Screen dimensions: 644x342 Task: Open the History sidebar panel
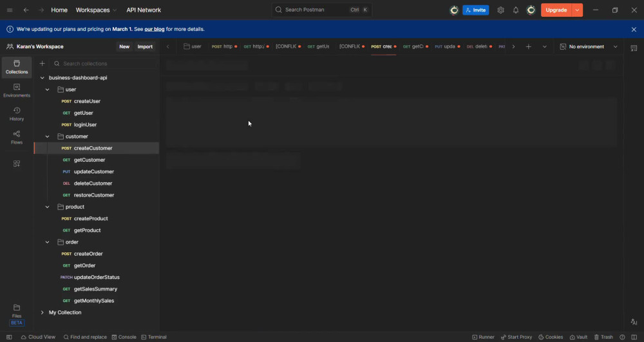17,114
